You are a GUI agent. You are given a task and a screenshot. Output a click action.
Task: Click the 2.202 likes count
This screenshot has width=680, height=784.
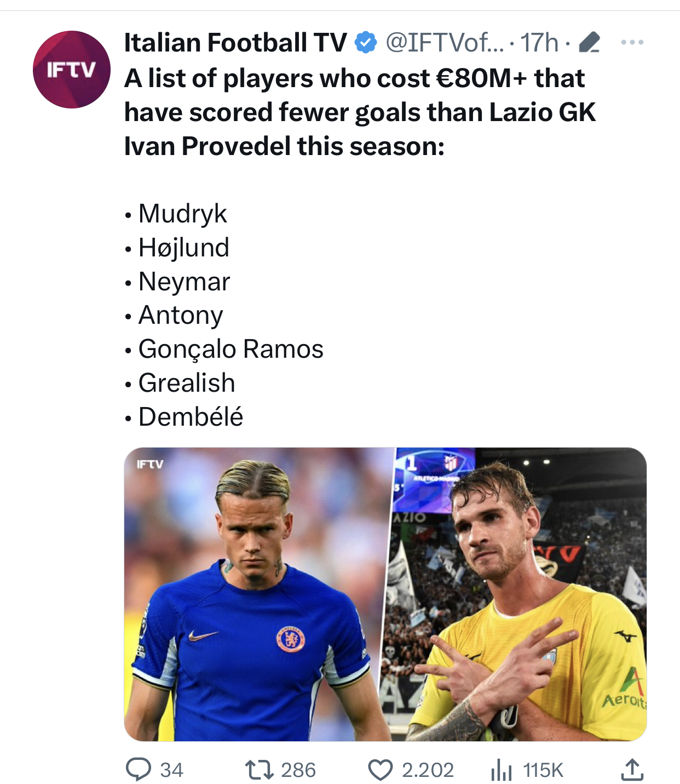coord(428,770)
